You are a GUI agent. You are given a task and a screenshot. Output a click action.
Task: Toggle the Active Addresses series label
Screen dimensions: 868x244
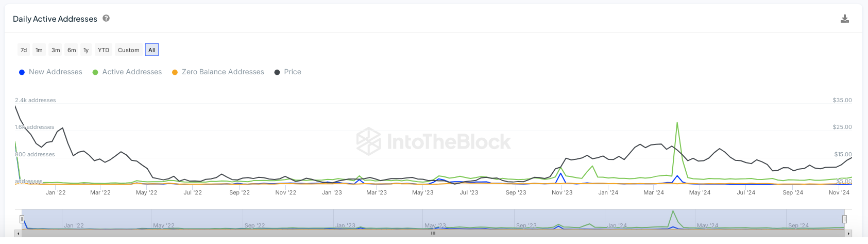[x=132, y=72]
